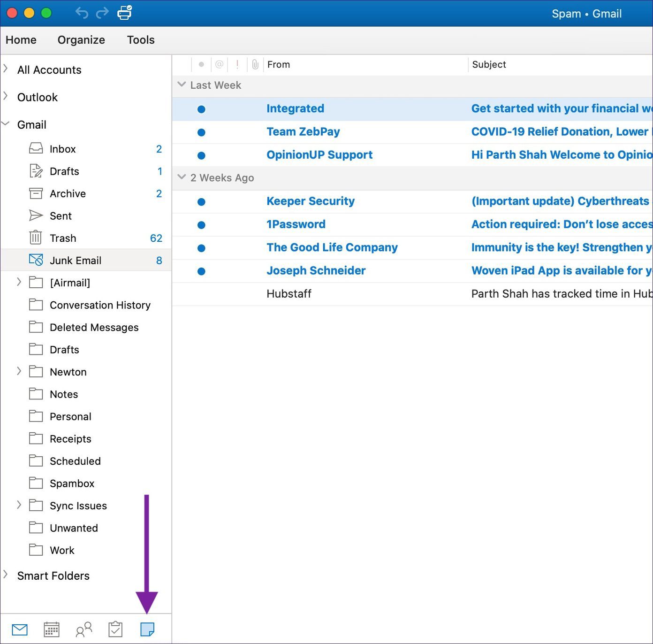Toggle unread dot for Team ZebPay email
The height and width of the screenshot is (644, 653).
click(x=201, y=132)
